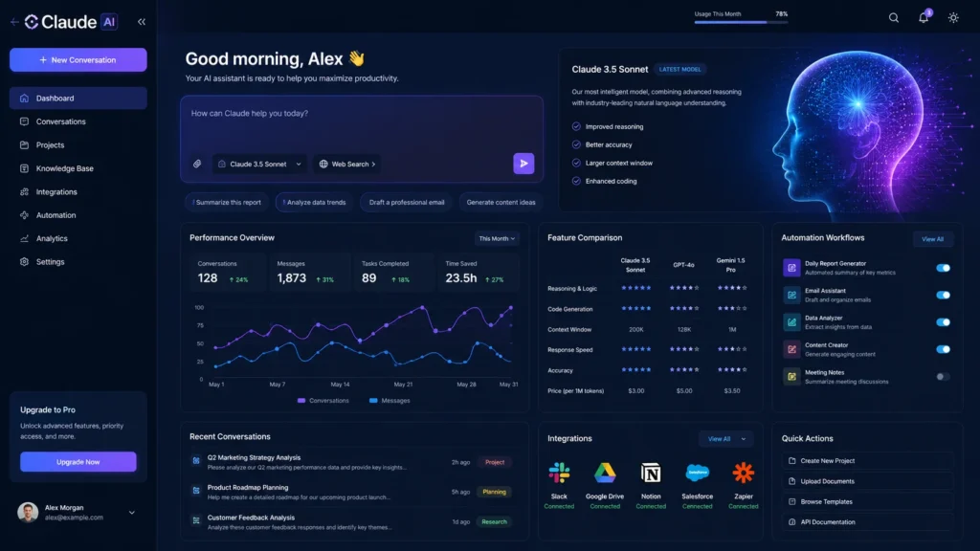Turn off the Content Creator toggle
980x551 pixels.
tap(943, 349)
